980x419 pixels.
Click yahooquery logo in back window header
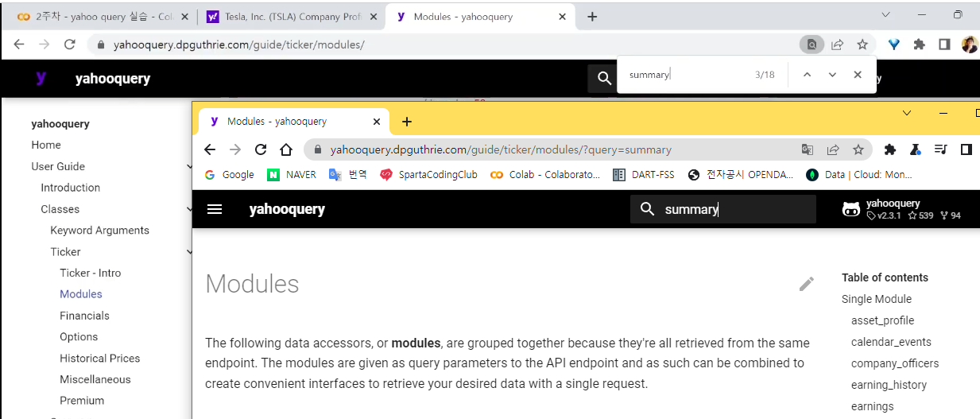pyautogui.click(x=41, y=78)
